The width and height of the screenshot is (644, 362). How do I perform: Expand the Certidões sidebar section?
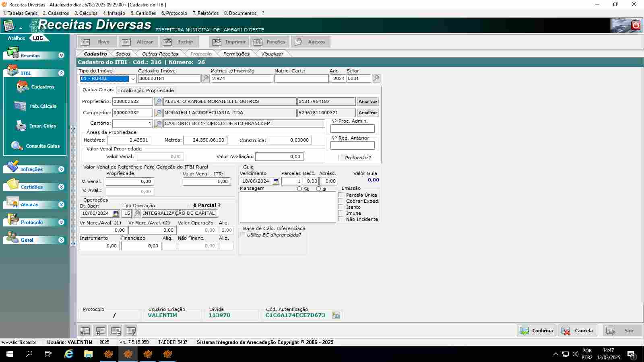click(x=61, y=187)
